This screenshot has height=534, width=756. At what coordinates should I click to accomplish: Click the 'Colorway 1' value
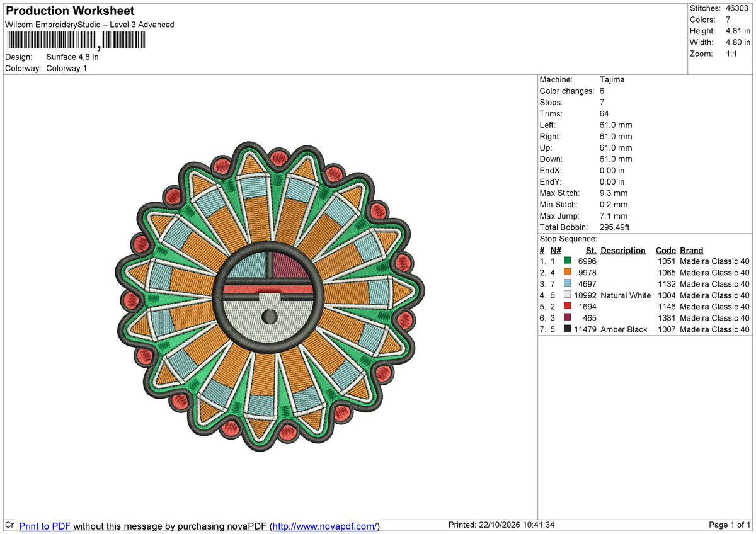coord(67,68)
